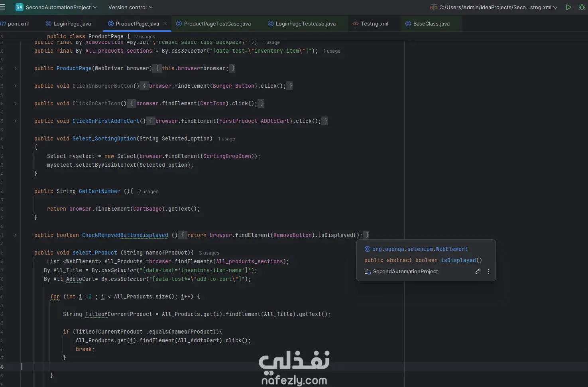Close the ProductPage.java tab
The image size is (588, 387).
[165, 24]
